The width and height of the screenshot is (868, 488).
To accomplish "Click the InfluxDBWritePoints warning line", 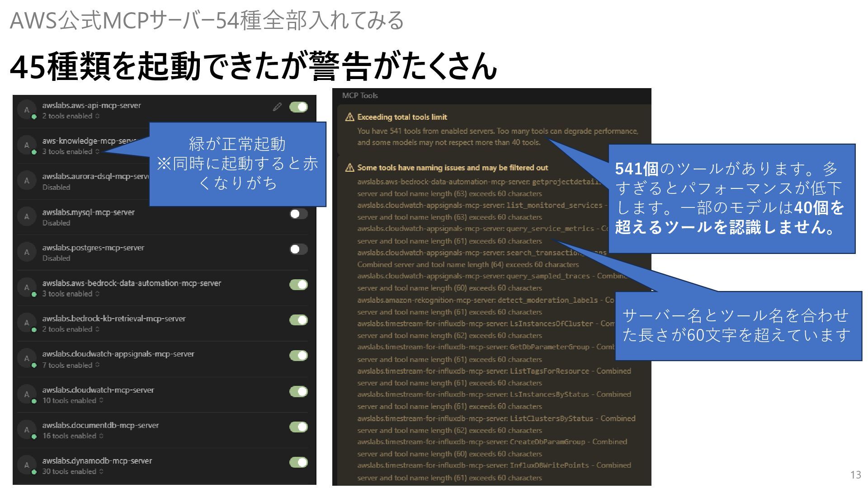I will point(494,471).
